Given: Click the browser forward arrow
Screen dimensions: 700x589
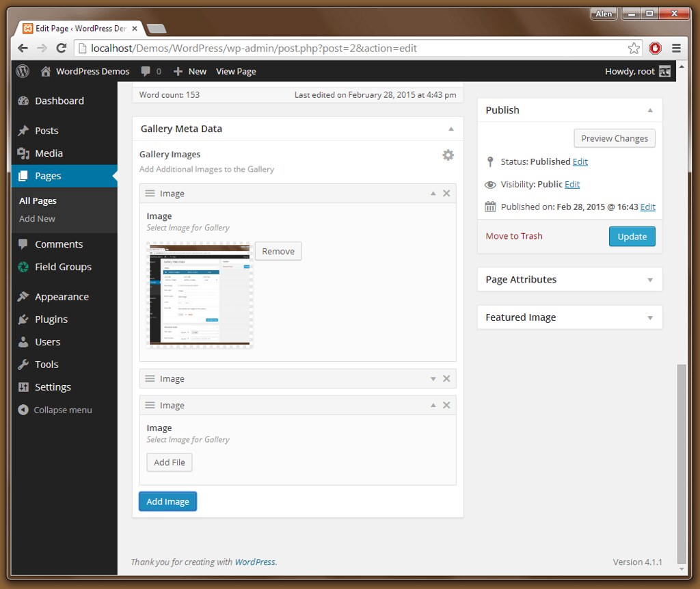Looking at the screenshot, I should [42, 49].
